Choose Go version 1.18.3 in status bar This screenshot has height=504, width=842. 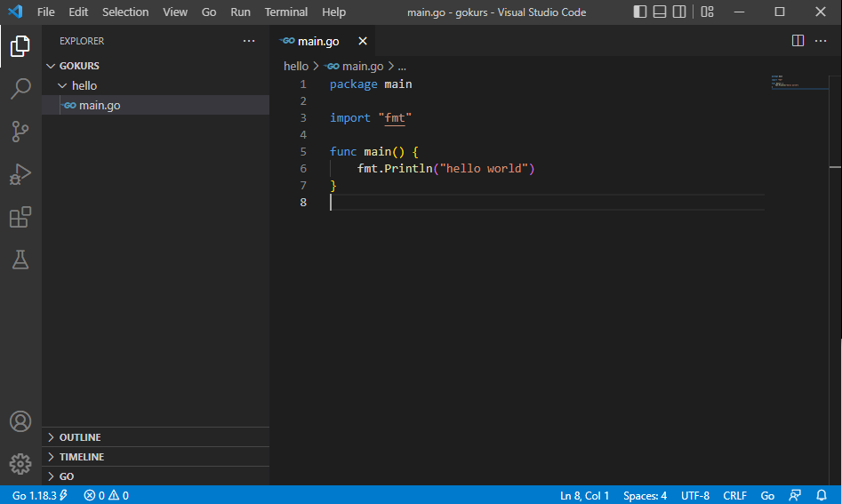[x=40, y=495]
